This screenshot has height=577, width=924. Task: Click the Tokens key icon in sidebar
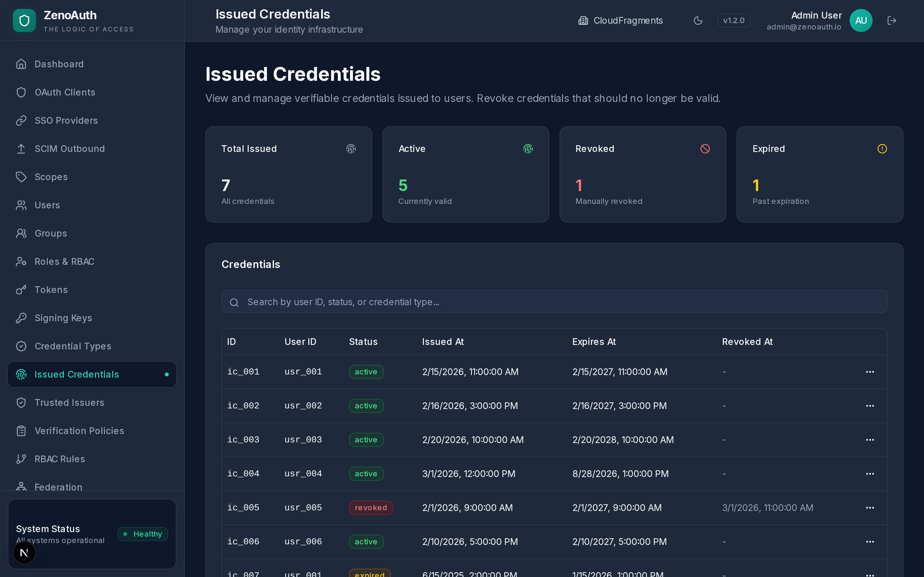coord(21,290)
